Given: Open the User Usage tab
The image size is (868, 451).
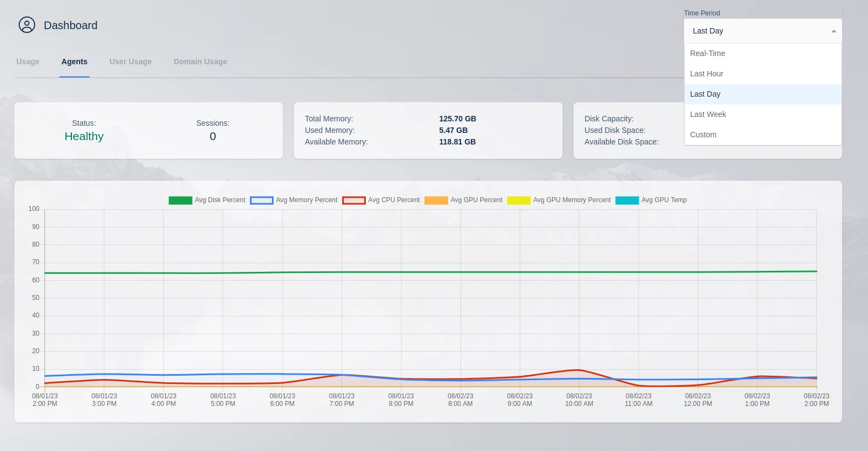Looking at the screenshot, I should click(x=130, y=62).
